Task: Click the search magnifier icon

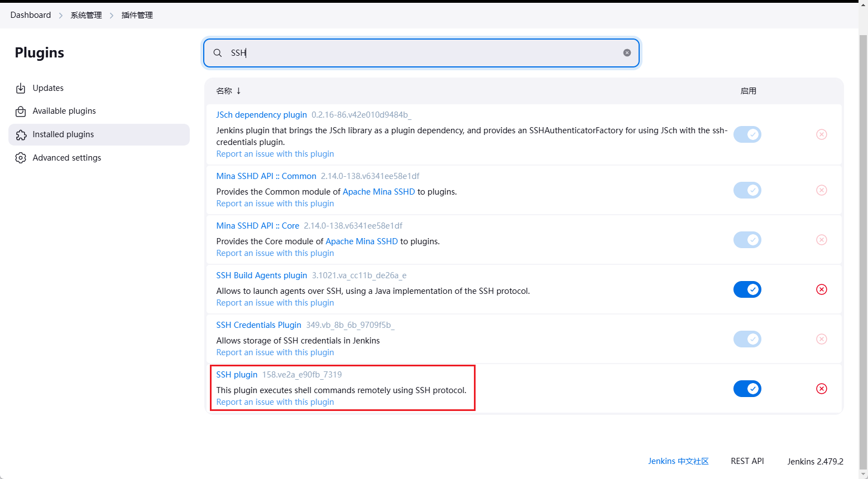Action: pos(218,53)
